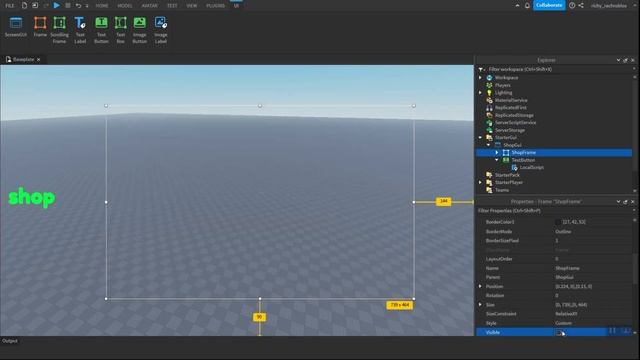Click the Name property value ShopFrame
Screen dimensions: 640x360
[x=567, y=268]
